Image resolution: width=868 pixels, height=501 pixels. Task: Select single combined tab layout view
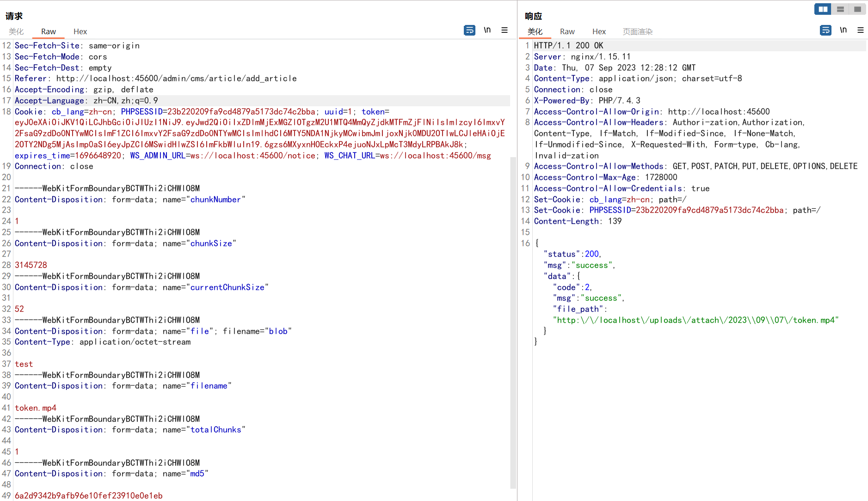(x=857, y=9)
